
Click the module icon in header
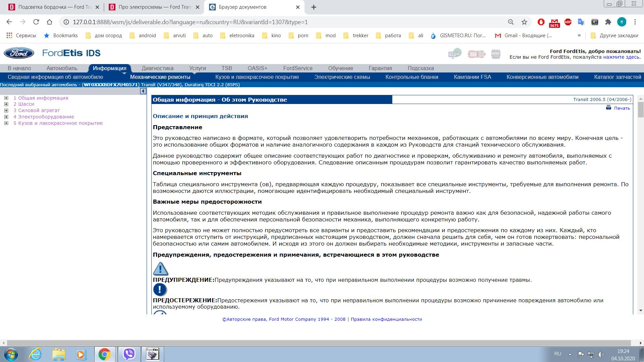pos(496,54)
